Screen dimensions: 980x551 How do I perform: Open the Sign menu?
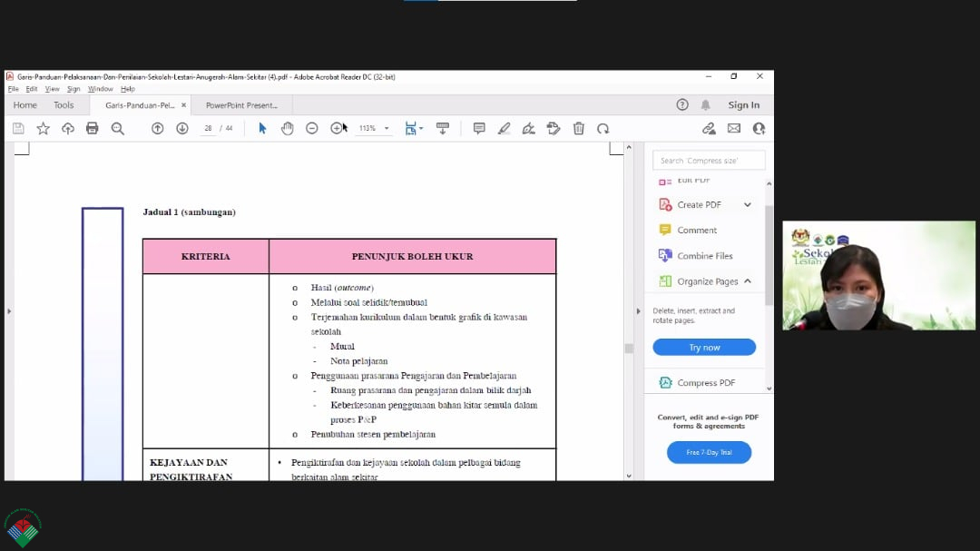pyautogui.click(x=73, y=89)
